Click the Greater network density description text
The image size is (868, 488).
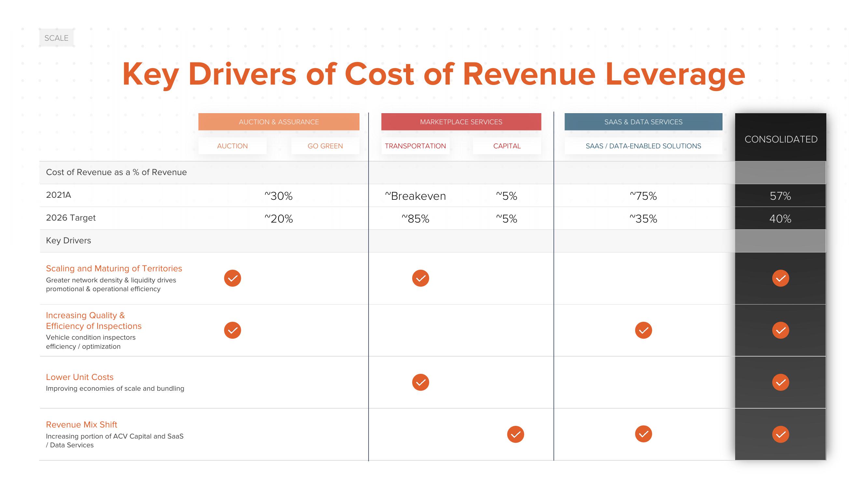111,285
